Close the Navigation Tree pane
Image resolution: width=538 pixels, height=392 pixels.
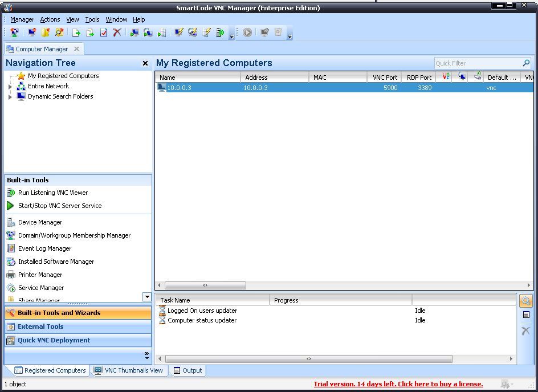[x=145, y=63]
